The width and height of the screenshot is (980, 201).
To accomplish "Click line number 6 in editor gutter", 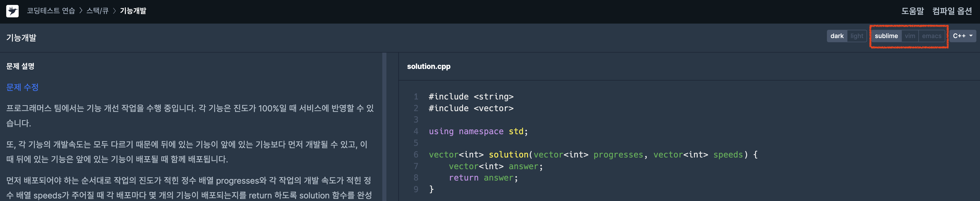I will (416, 155).
